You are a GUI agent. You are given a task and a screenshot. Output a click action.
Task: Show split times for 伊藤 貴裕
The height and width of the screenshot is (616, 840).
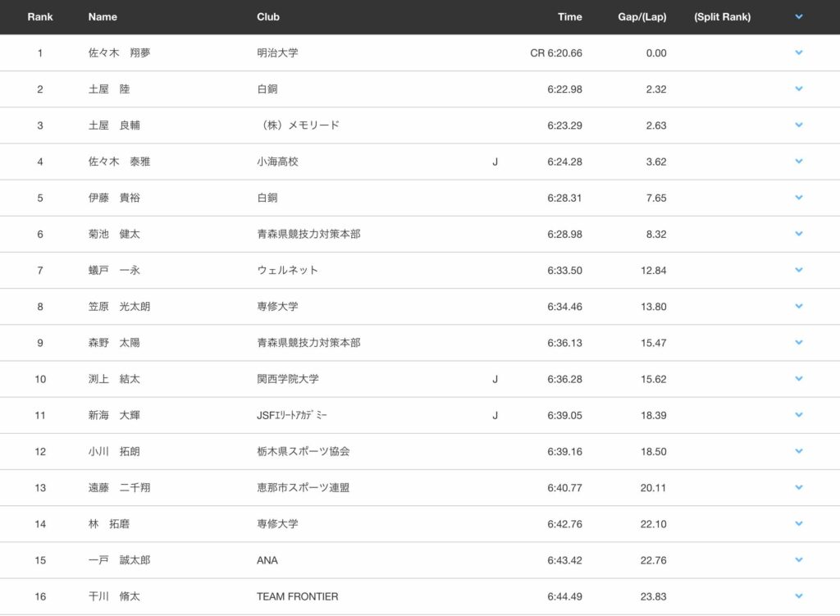coord(798,198)
